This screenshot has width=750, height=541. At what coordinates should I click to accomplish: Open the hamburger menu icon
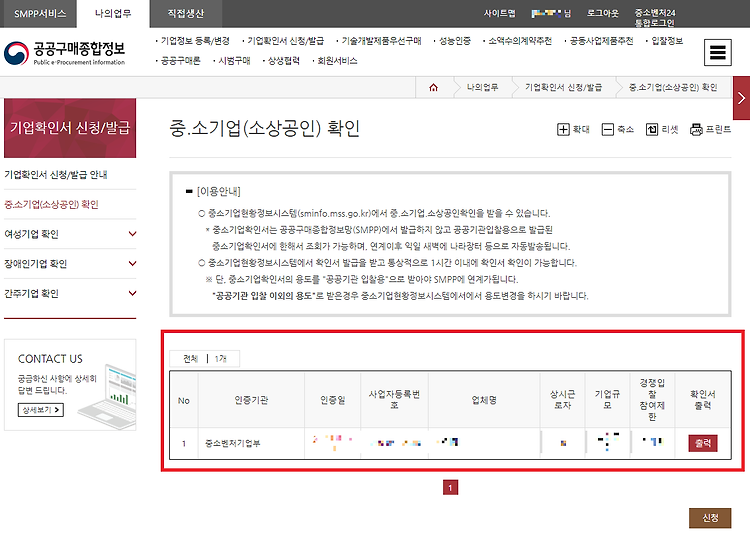pos(717,52)
